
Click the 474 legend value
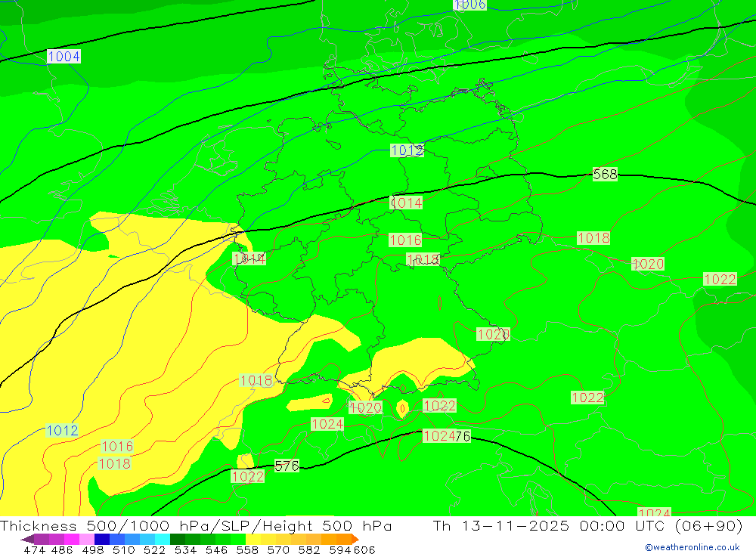[x=34, y=549]
